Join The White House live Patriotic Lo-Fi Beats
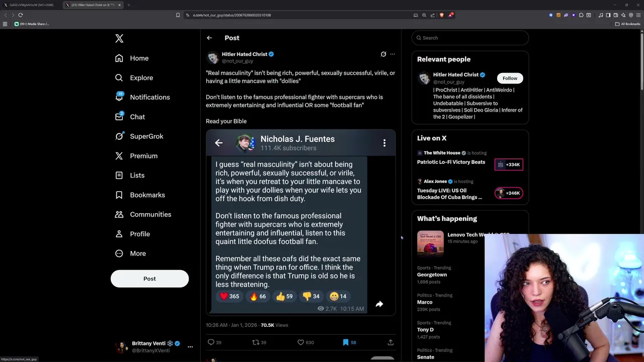This screenshot has height=362, width=644. pyautogui.click(x=451, y=162)
